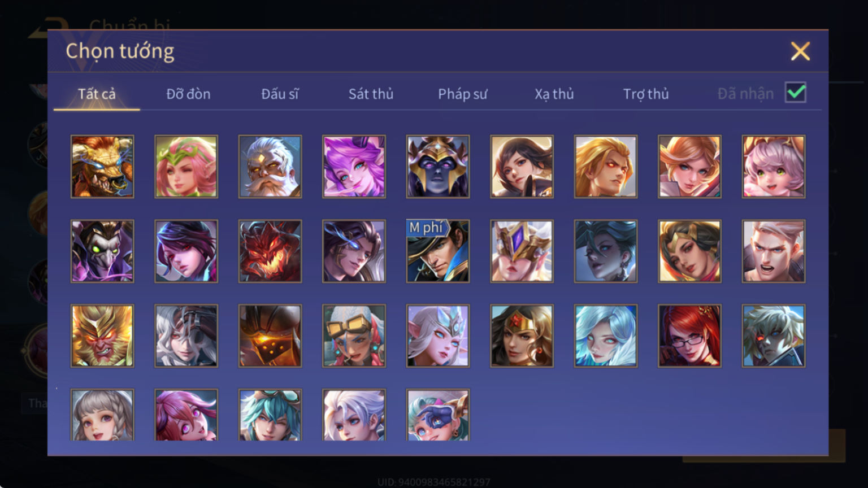
Task: Close the Chọn tướng dialog
Action: [800, 51]
